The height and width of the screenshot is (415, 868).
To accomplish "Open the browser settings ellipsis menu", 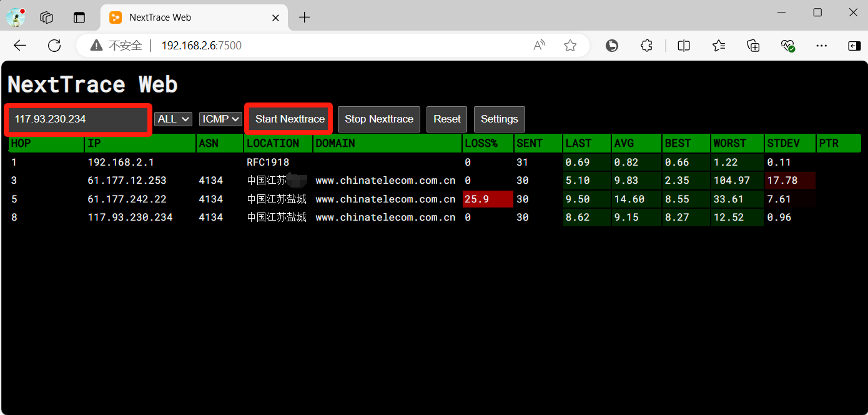I will pyautogui.click(x=822, y=46).
